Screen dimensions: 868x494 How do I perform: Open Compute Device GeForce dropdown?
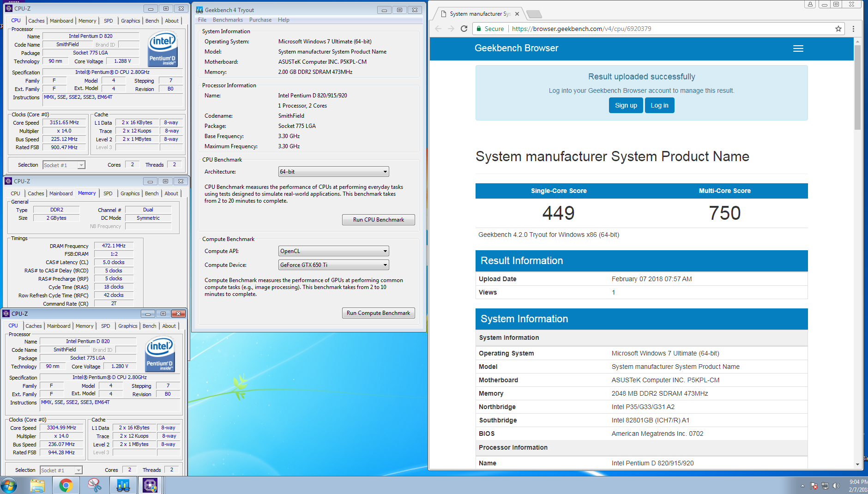[334, 265]
